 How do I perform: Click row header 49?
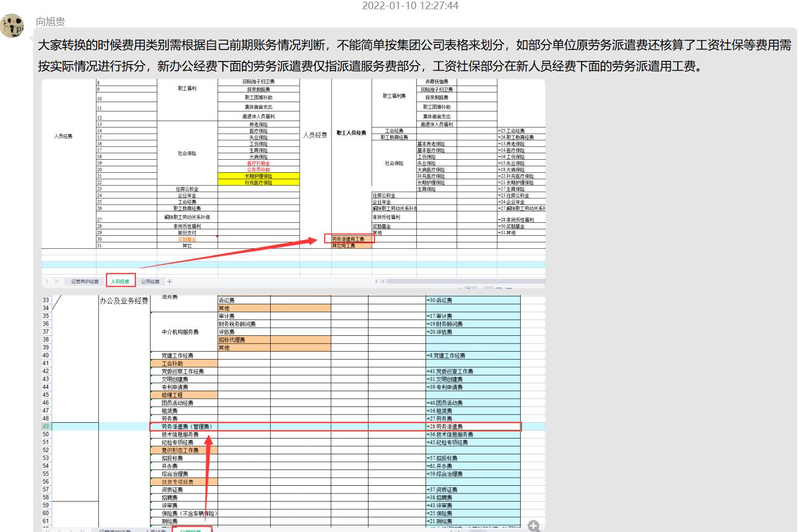pos(46,427)
